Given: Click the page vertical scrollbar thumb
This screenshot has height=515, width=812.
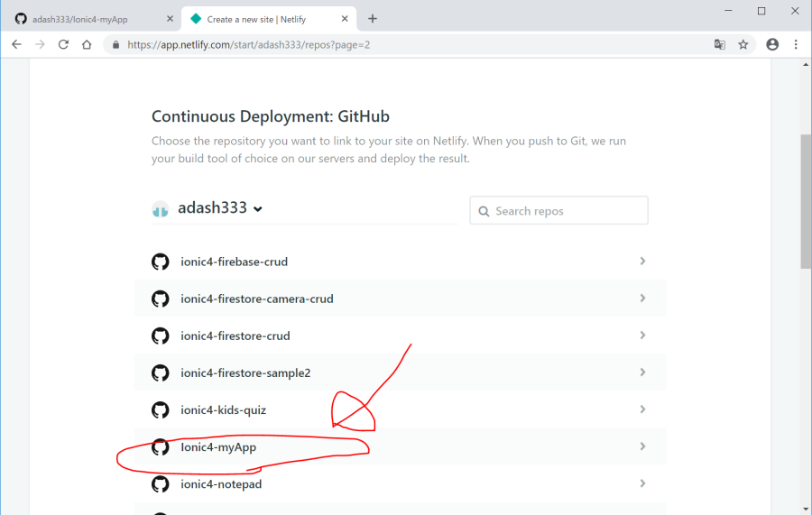Looking at the screenshot, I should pos(805,201).
